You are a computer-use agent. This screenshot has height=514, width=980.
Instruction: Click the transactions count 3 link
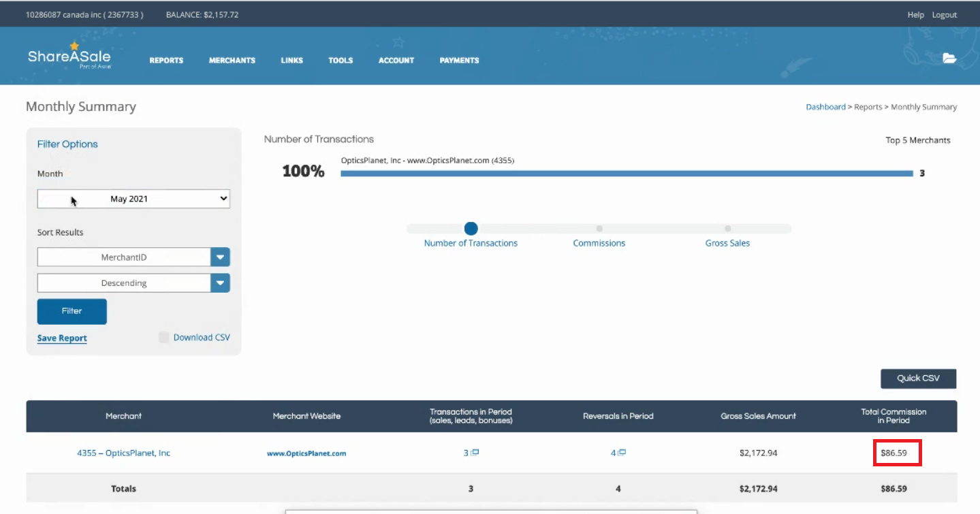(x=466, y=453)
